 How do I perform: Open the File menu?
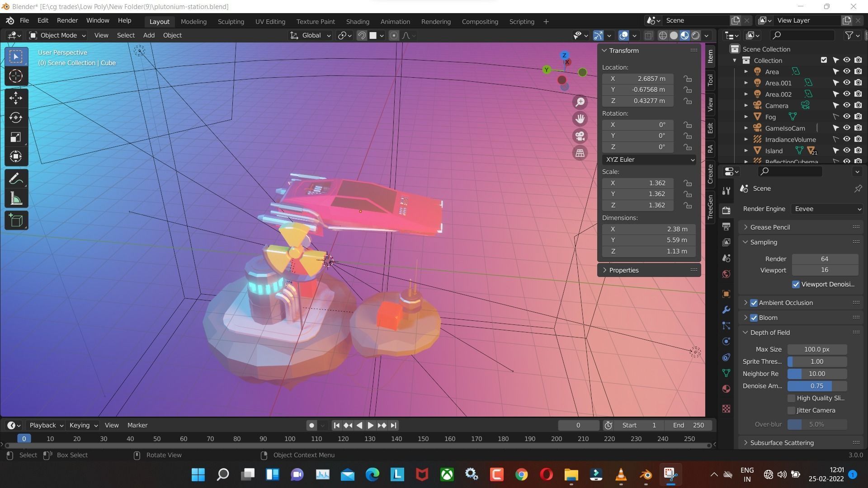pos(24,21)
